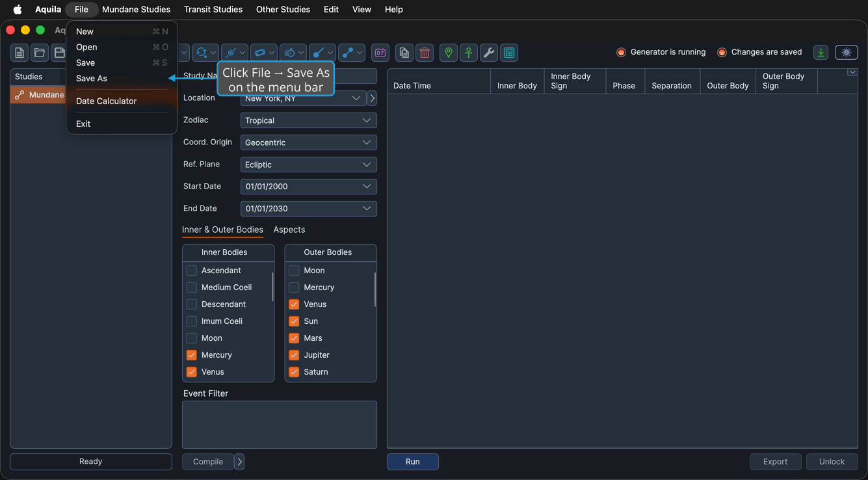Switch to the Aspects tab
868x480 pixels.
point(289,230)
